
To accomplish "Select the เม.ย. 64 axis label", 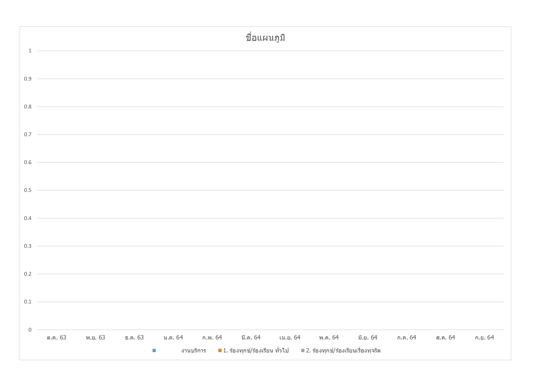I will [290, 338].
